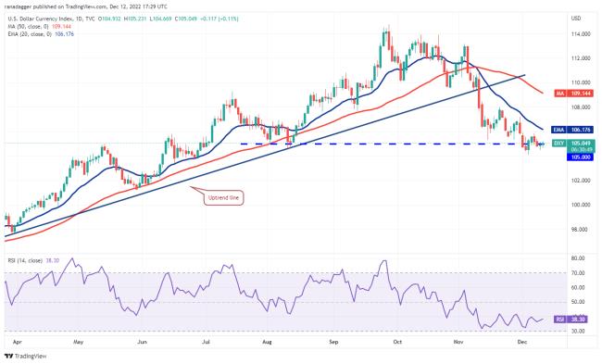Click the Sep label on the time axis
Image resolution: width=602 pixels, height=364 pixels.
click(333, 342)
